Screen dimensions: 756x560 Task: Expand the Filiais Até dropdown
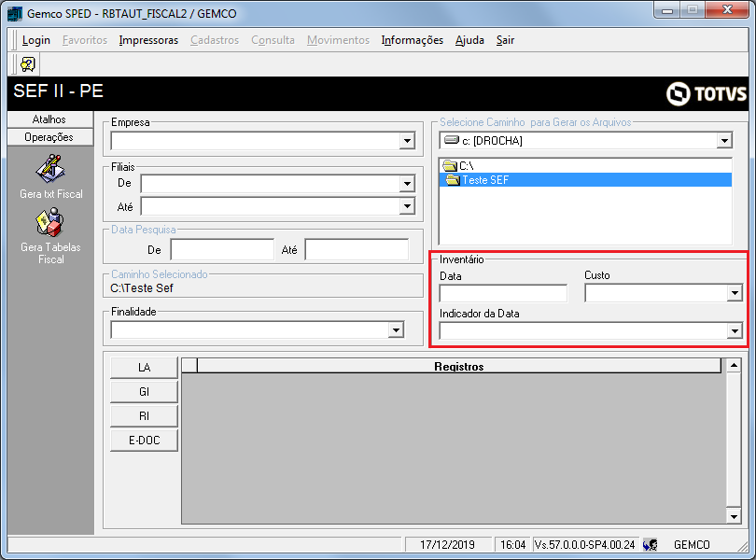tap(408, 206)
